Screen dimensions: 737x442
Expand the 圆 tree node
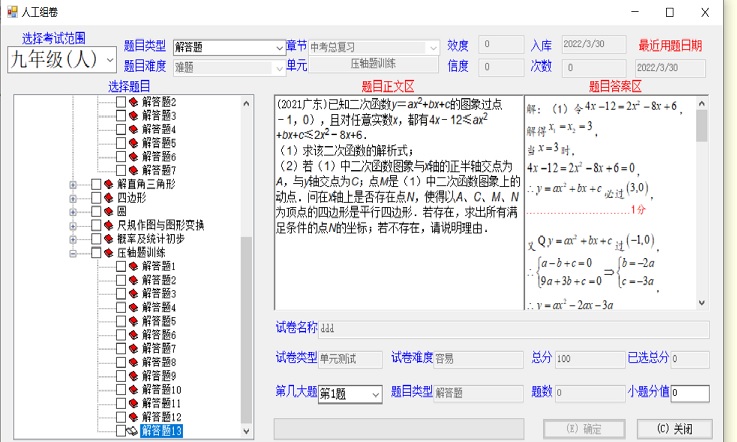(x=73, y=212)
